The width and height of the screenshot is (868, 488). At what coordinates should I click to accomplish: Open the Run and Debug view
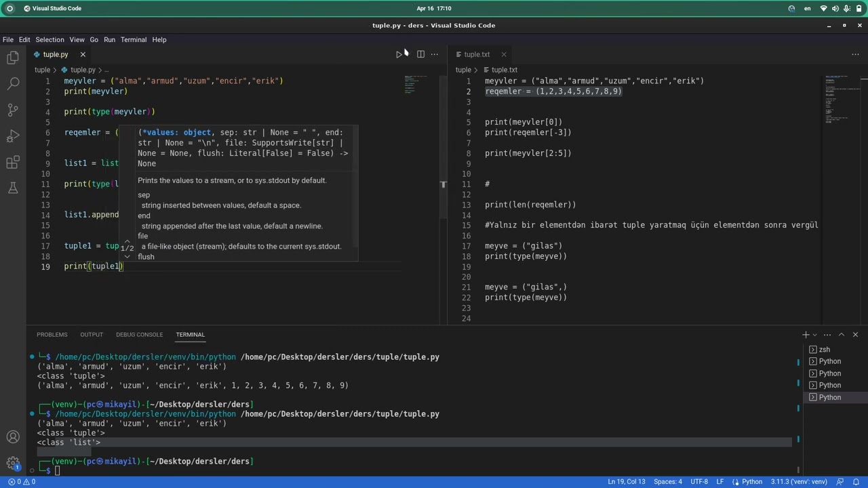(13, 136)
